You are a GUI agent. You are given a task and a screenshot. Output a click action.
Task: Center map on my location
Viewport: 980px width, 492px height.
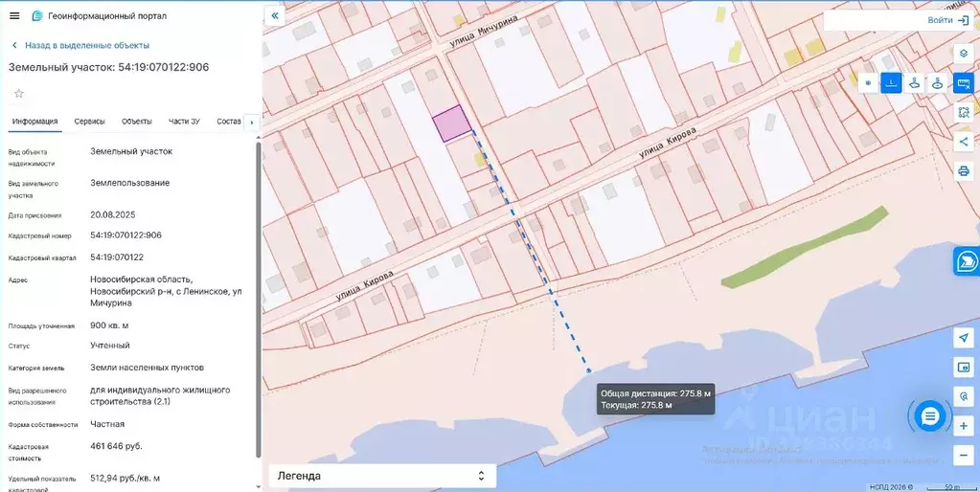(x=964, y=338)
